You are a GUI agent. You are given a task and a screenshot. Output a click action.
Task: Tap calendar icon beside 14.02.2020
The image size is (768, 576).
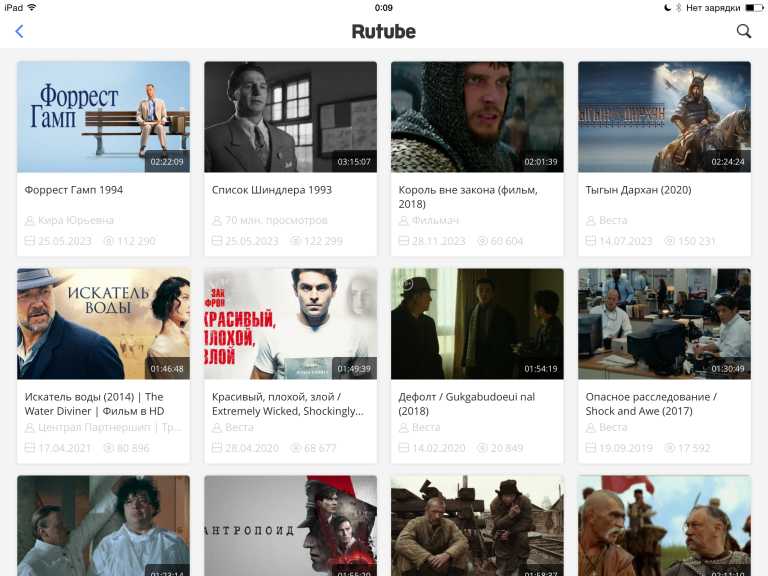[x=404, y=448]
